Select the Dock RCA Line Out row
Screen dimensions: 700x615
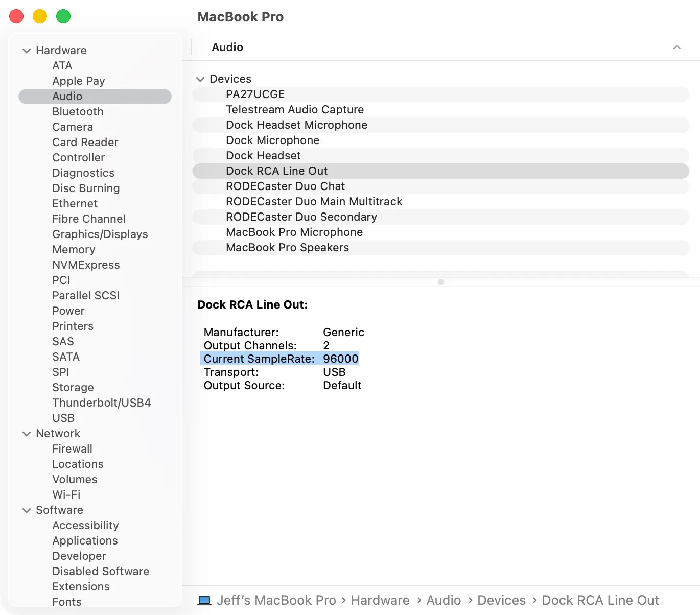pos(441,171)
